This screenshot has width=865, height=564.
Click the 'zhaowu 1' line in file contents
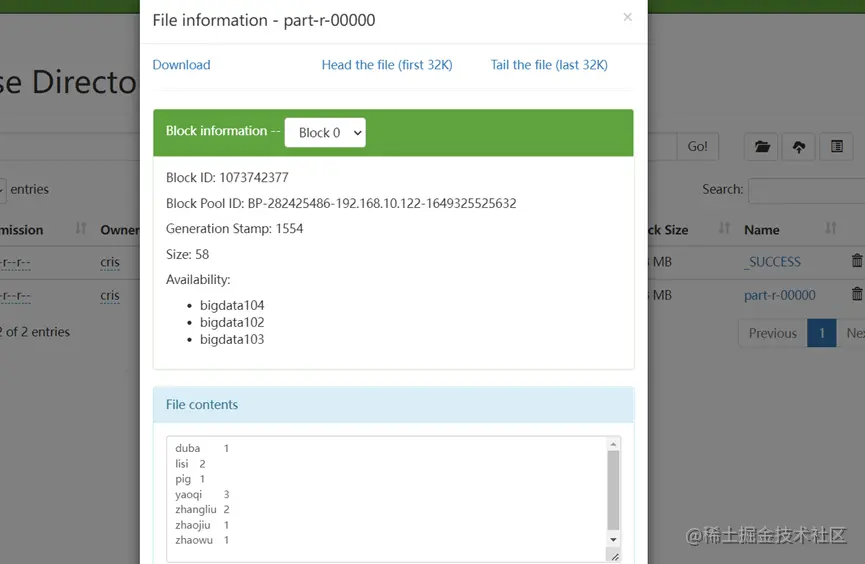click(202, 540)
